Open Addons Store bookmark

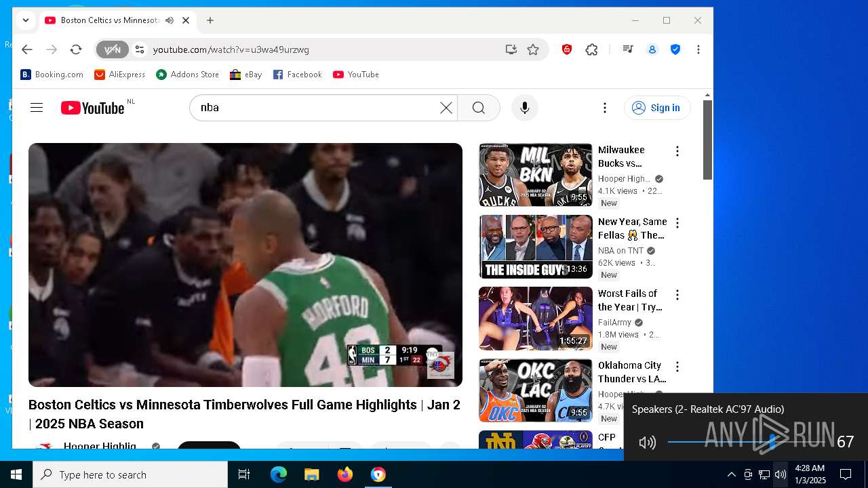point(188,75)
